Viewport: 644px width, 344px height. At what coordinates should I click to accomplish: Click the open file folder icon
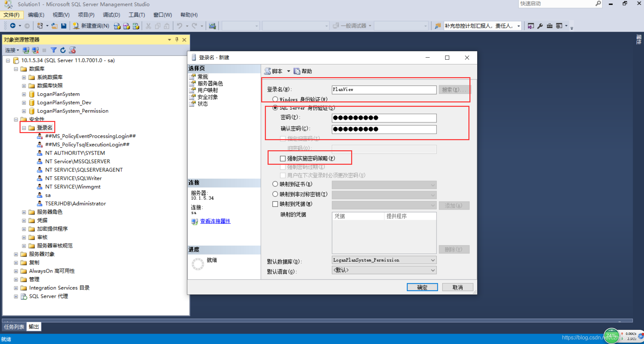tap(54, 26)
